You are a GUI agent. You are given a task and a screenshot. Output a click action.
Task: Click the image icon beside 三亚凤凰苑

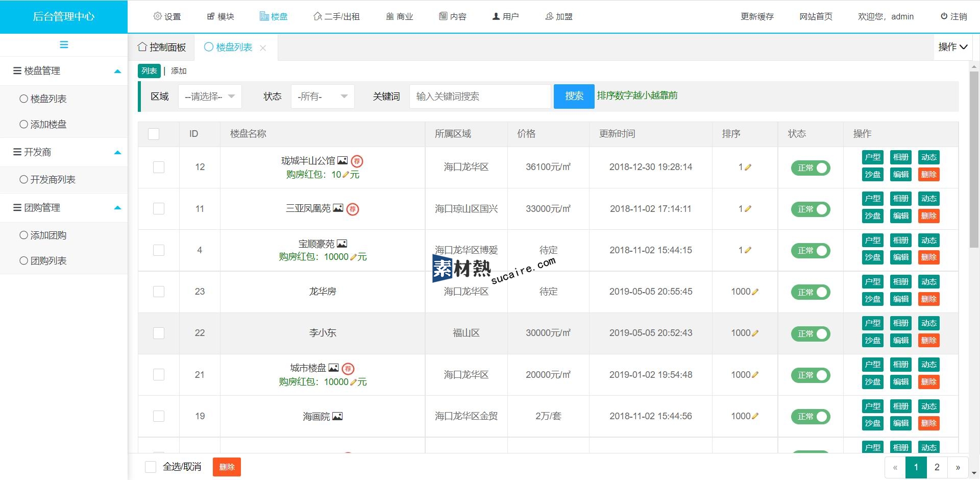[338, 208]
